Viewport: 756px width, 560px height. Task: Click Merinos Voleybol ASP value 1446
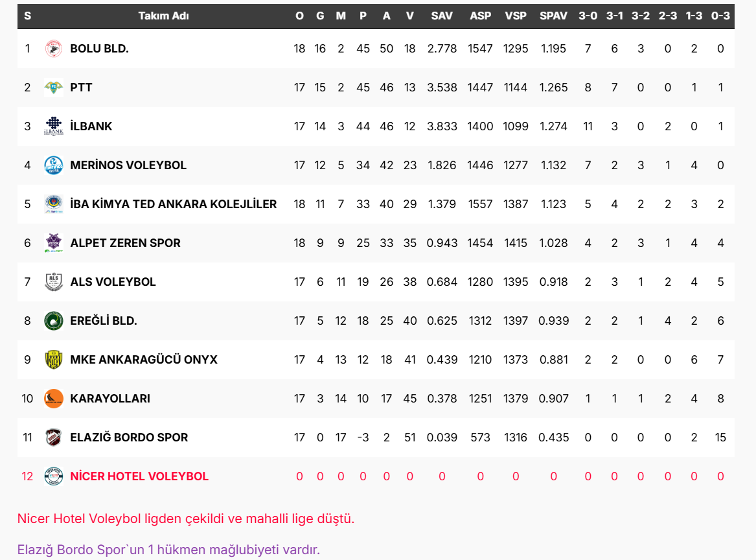[x=480, y=165]
